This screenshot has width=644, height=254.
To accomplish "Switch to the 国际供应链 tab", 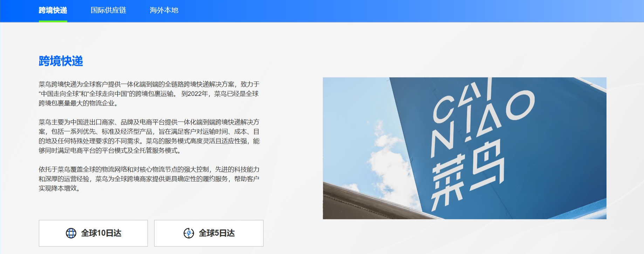I will tap(108, 11).
